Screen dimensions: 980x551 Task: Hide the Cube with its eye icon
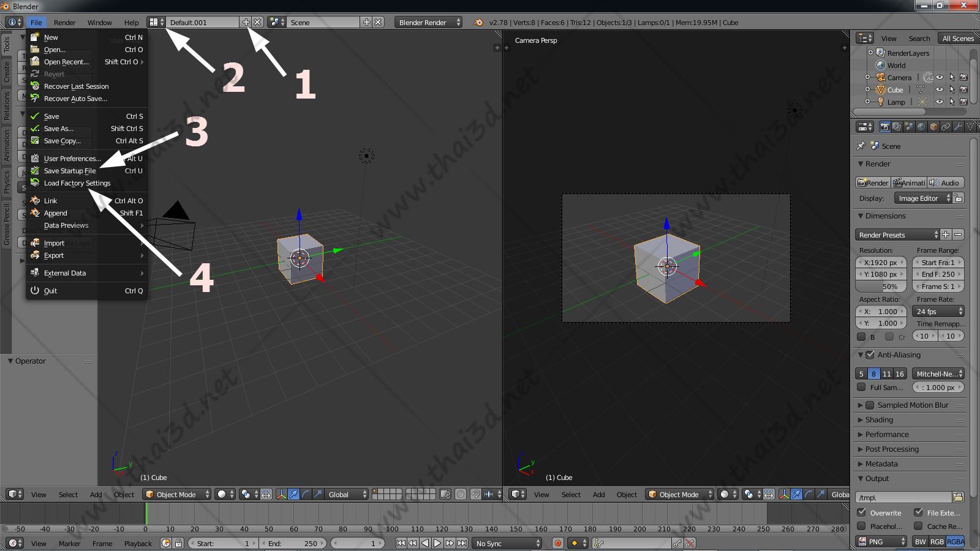point(940,89)
